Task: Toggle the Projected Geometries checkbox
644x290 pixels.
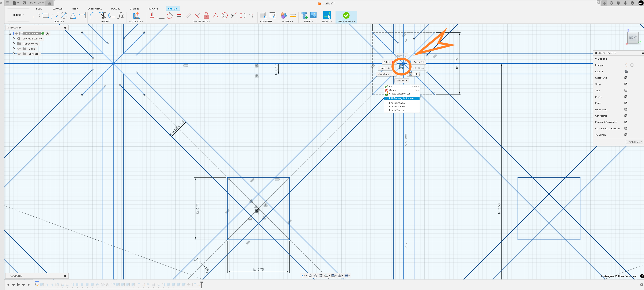Action: 626,122
